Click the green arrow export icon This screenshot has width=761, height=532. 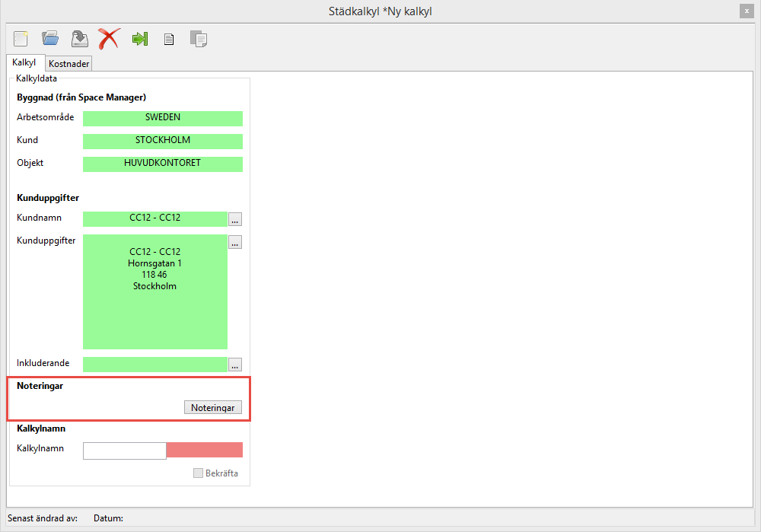click(x=140, y=38)
